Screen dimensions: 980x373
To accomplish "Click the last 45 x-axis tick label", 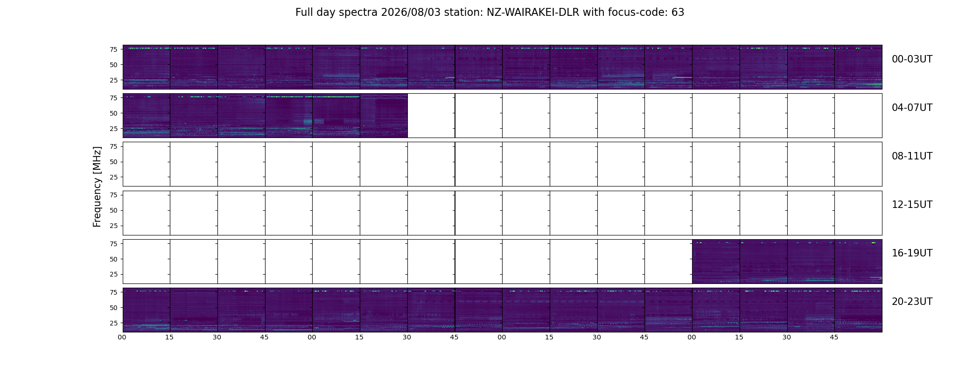I will pos(834,338).
